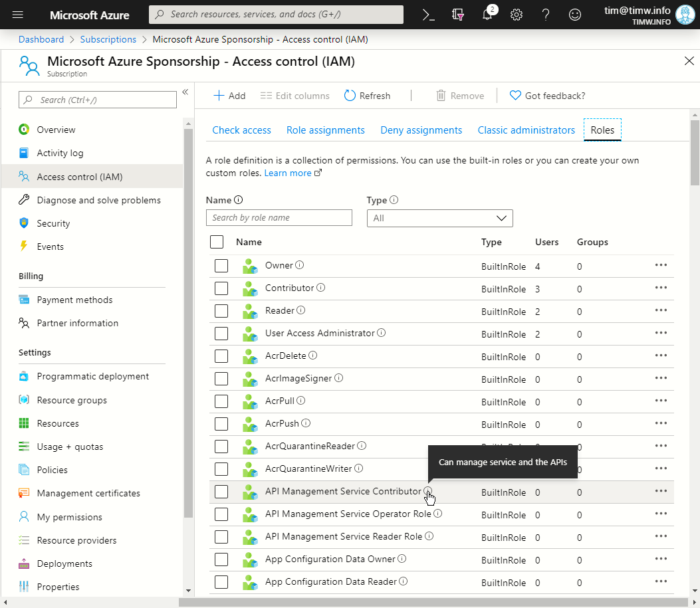Open the ellipsis menu for the AcrPull row
Viewport: 700px width, 608px height.
tap(660, 401)
